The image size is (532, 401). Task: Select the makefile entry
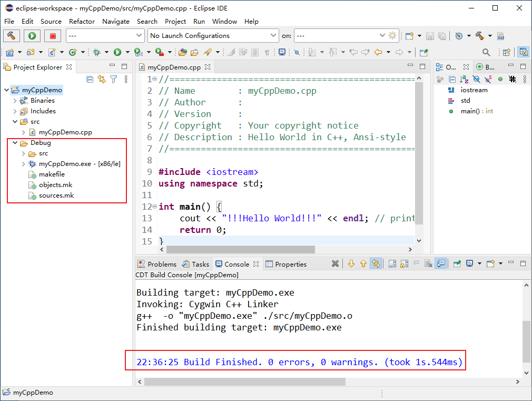pos(52,174)
